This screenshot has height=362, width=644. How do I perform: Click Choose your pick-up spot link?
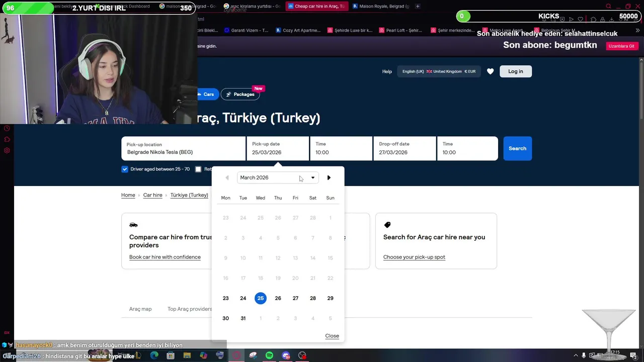[x=414, y=257]
